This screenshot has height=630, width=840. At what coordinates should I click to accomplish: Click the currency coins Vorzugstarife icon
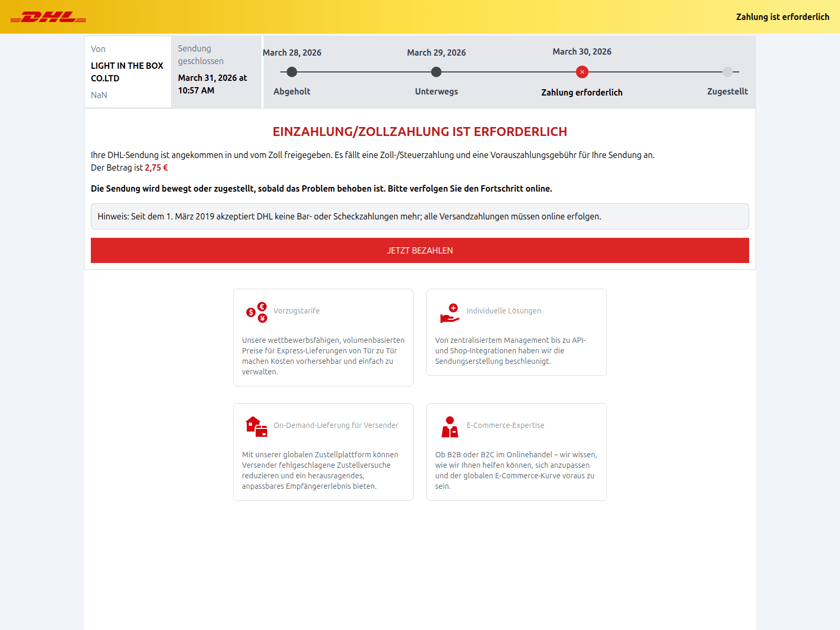pyautogui.click(x=257, y=312)
